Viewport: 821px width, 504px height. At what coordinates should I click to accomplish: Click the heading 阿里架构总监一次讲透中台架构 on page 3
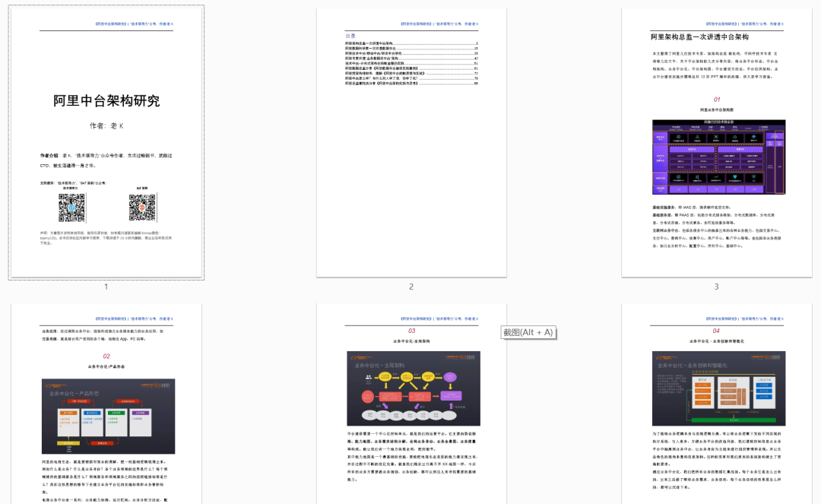(x=699, y=37)
